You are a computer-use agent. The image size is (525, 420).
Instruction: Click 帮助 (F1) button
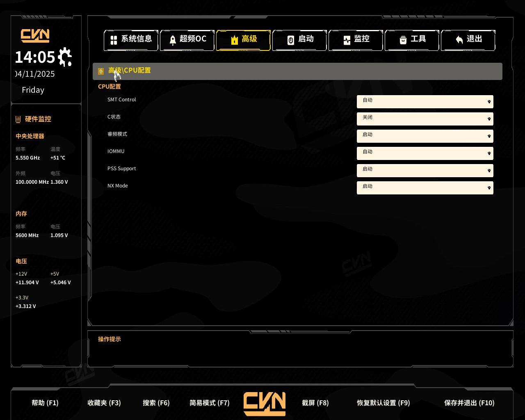tap(45, 403)
